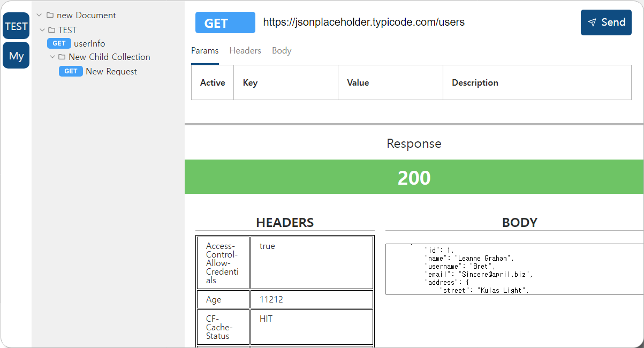Select the Access-Control-Allow-Credentials header cell
Image resolution: width=644 pixels, height=348 pixels.
tap(223, 263)
